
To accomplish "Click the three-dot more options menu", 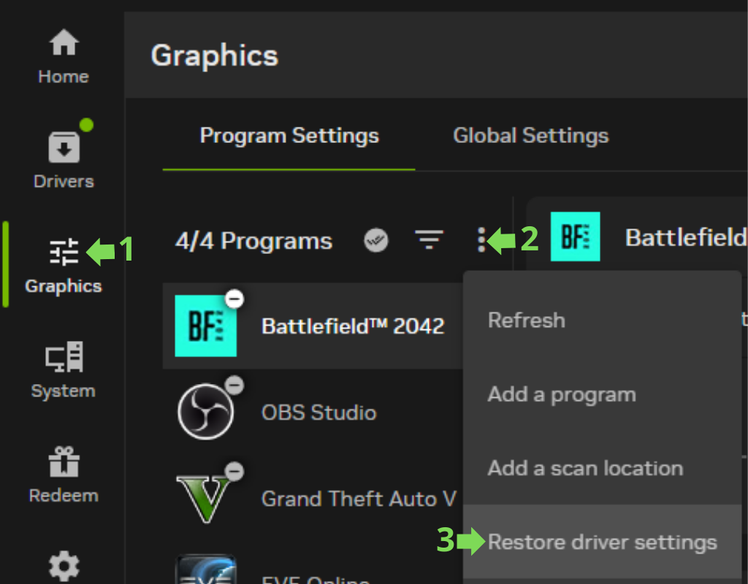I will [481, 240].
